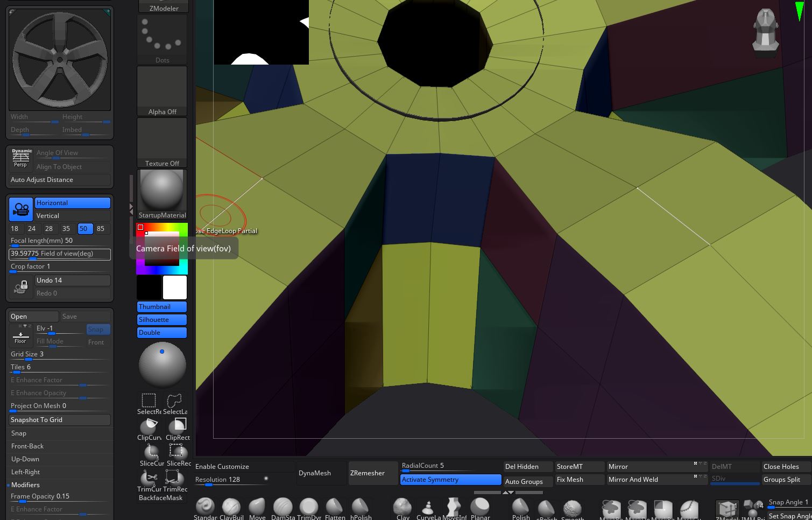Collapse the left tray with divider arrow
This screenshot has width=812, height=520.
pos(131,209)
